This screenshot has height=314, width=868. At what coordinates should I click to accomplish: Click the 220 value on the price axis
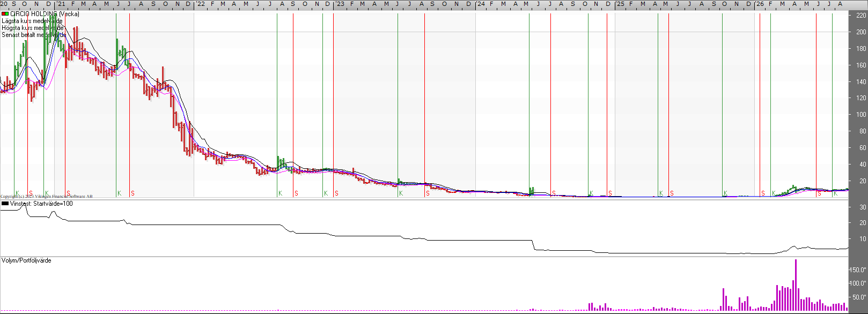(x=861, y=16)
